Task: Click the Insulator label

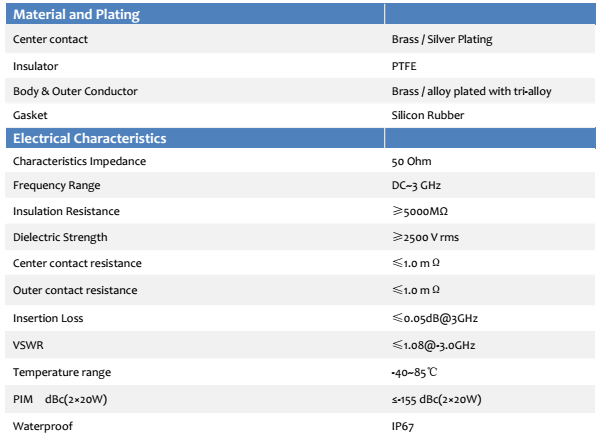Action: pos(35,66)
